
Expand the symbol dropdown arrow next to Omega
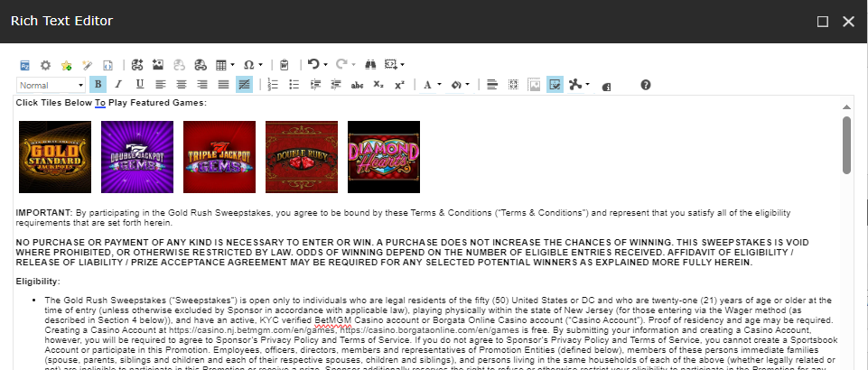tap(261, 65)
